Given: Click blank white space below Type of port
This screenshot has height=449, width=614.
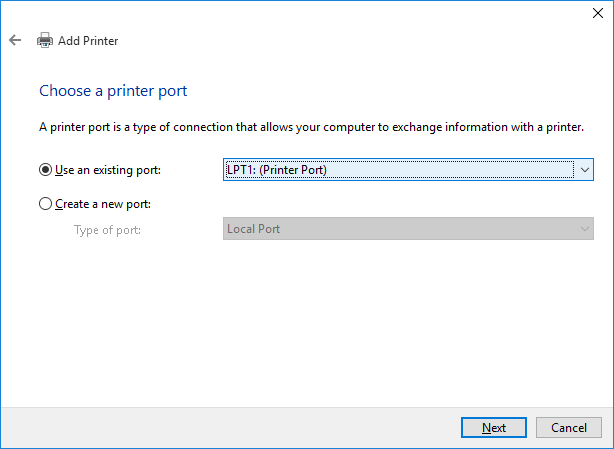Looking at the screenshot, I should click(x=300, y=320).
